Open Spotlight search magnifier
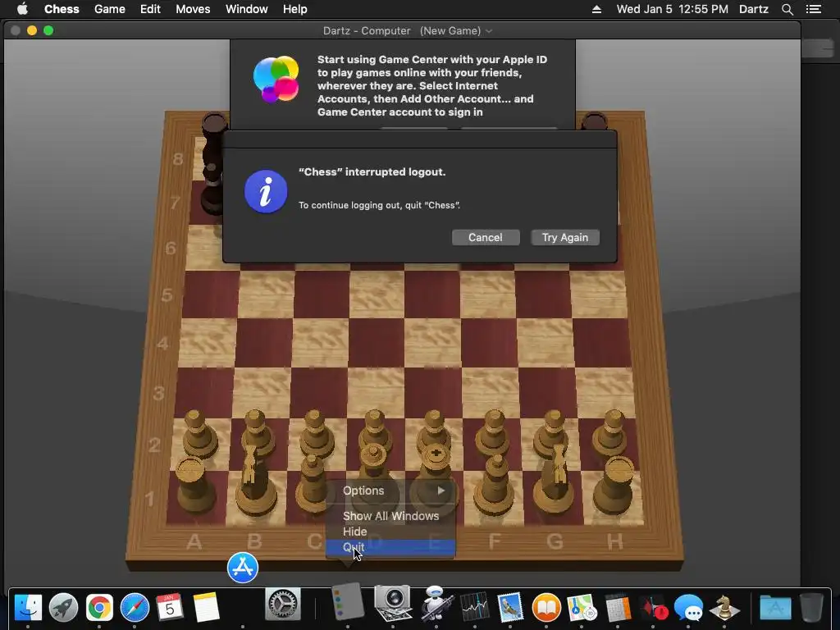This screenshot has height=630, width=840. coord(787,9)
